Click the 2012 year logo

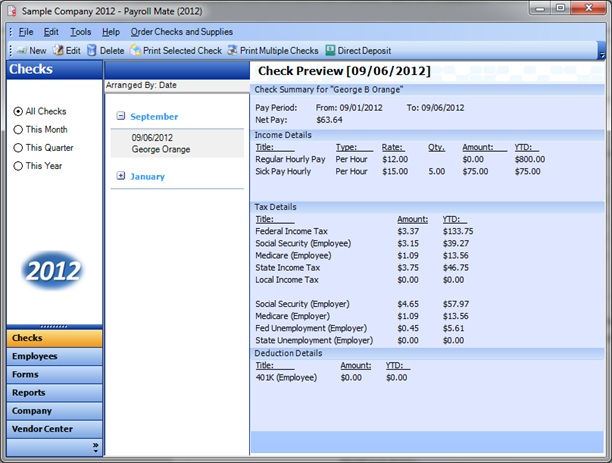tap(54, 269)
